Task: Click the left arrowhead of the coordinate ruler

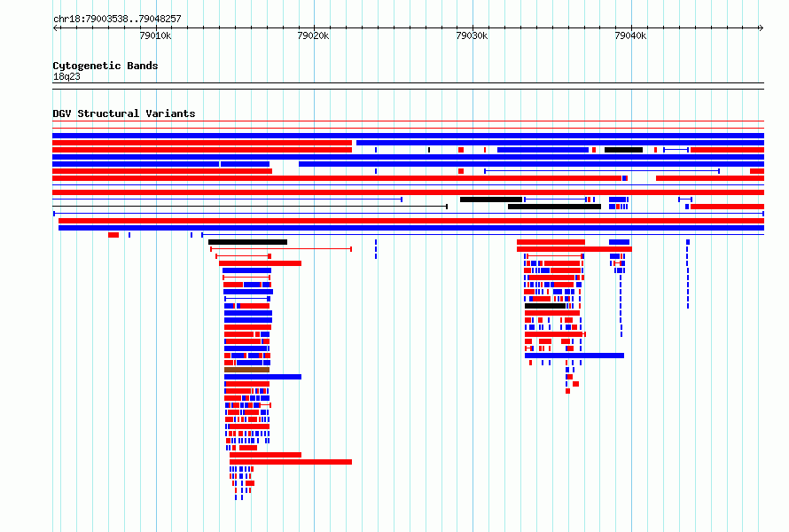Action: (x=55, y=27)
